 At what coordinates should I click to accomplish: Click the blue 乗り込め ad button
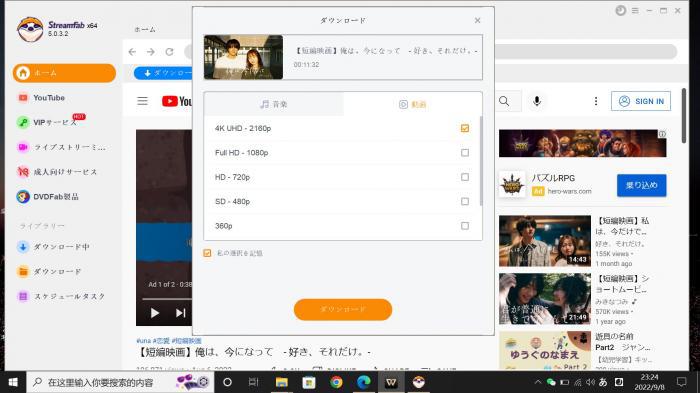(642, 185)
